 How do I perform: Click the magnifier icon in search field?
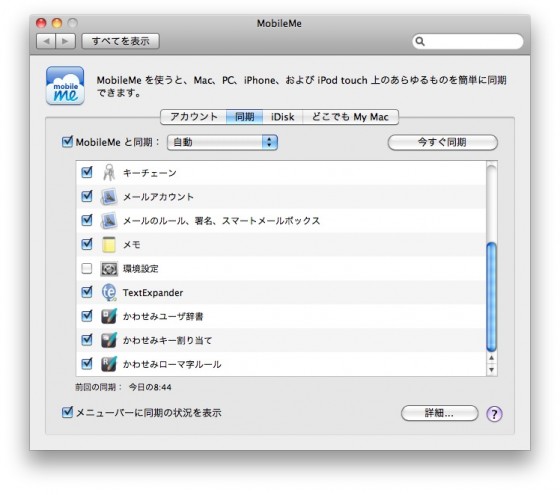(420, 41)
